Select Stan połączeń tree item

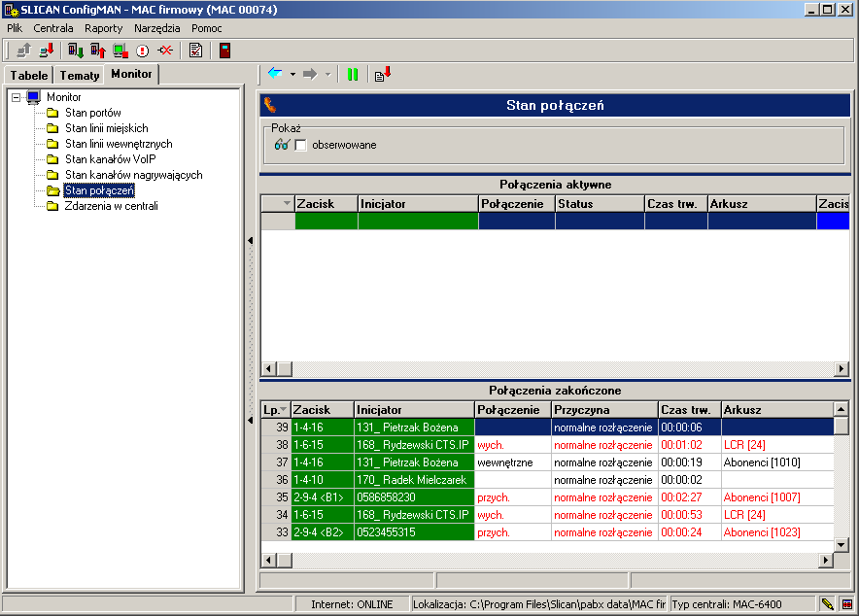point(99,190)
